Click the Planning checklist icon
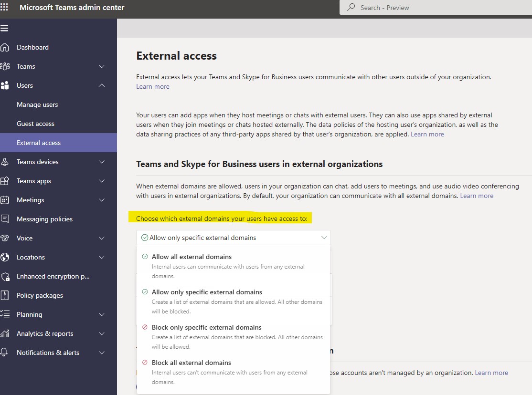This screenshot has width=532, height=395. [x=5, y=314]
